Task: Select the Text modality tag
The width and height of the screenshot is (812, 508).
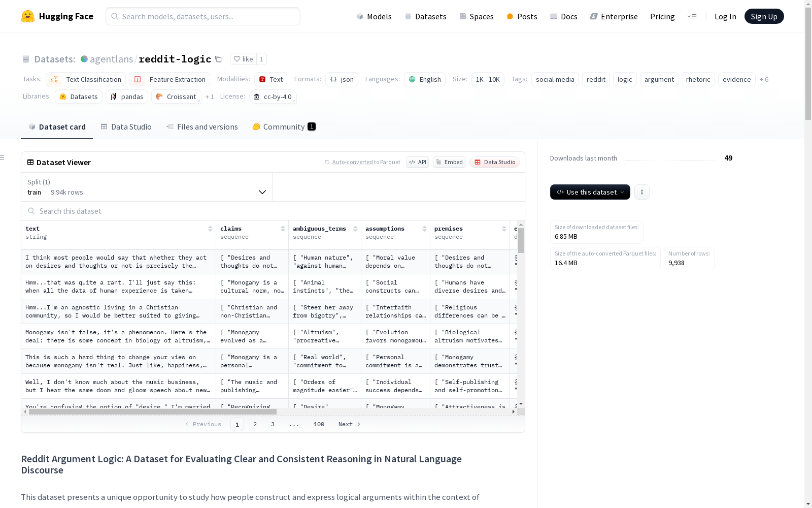Action: (271, 80)
